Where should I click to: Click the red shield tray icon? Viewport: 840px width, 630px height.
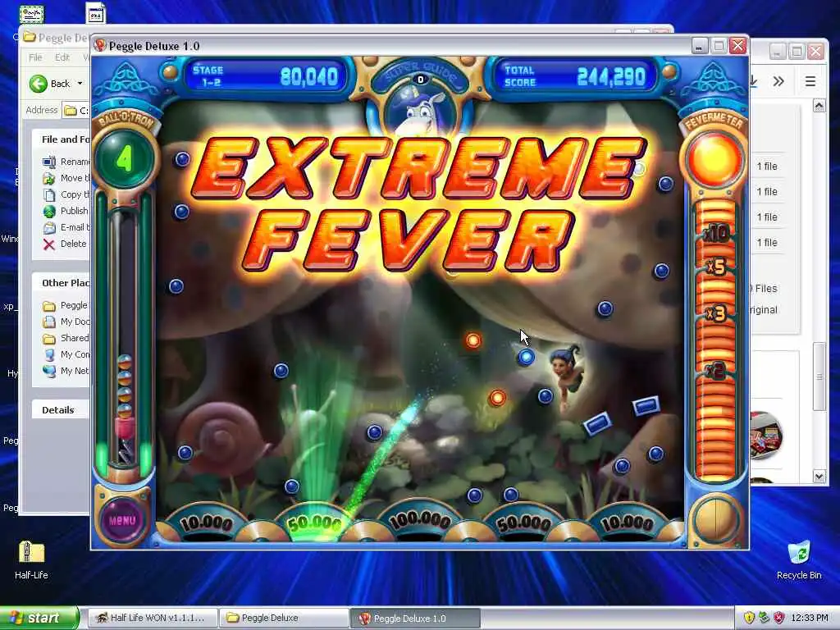[x=779, y=618]
